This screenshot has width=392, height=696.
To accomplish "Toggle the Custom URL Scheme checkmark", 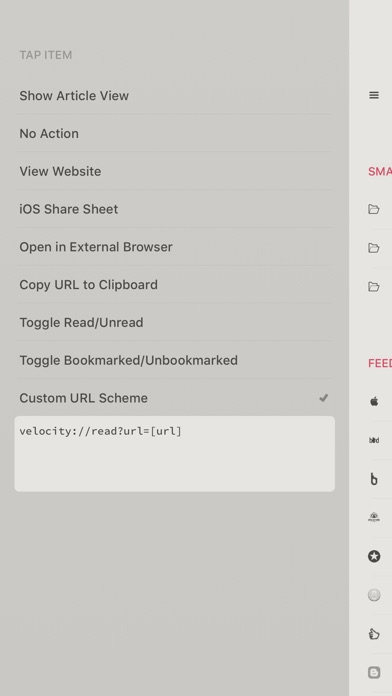I will (324, 398).
